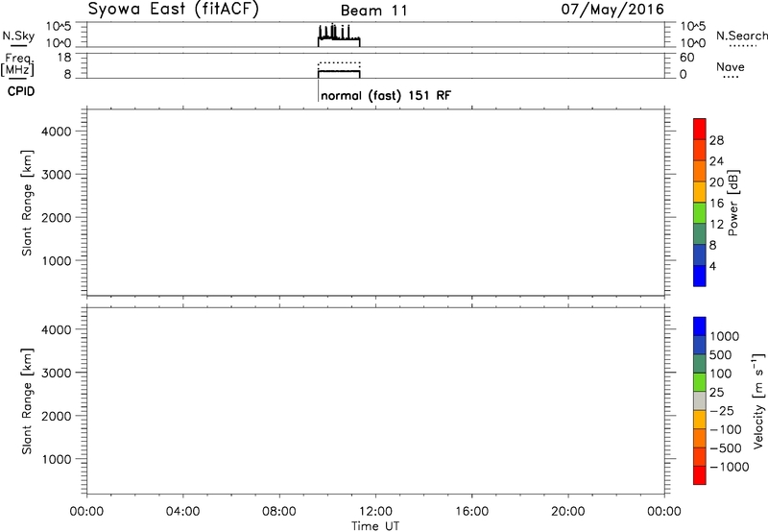768x532 pixels.
Task: Click the '500' label on the Velocity color bar
Action: [x=720, y=355]
